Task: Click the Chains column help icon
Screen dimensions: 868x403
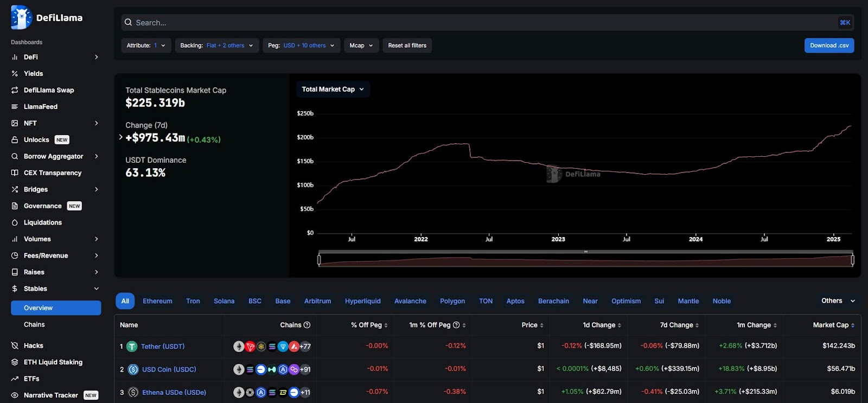Action: point(307,325)
